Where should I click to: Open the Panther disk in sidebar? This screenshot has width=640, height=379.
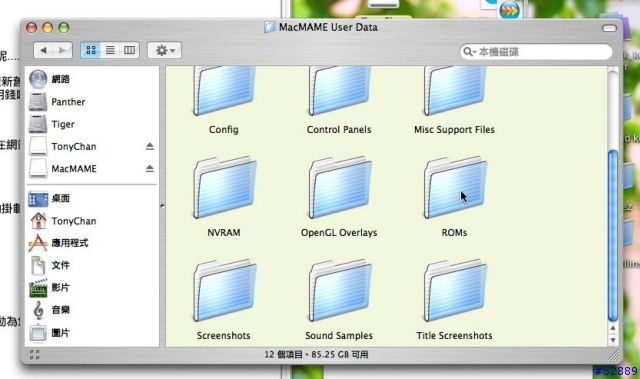(91, 102)
